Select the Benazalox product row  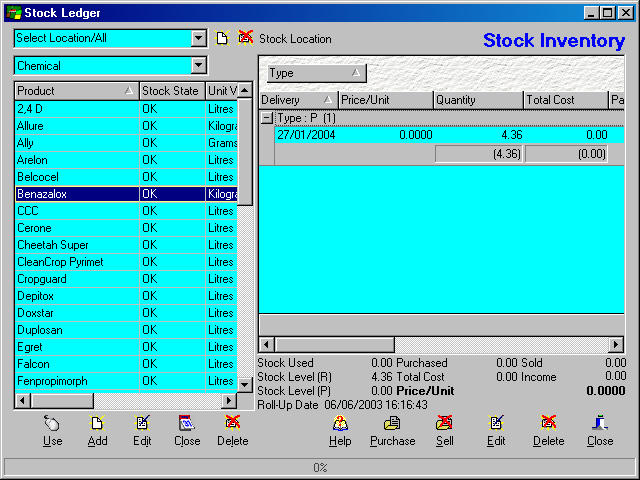coord(126,194)
